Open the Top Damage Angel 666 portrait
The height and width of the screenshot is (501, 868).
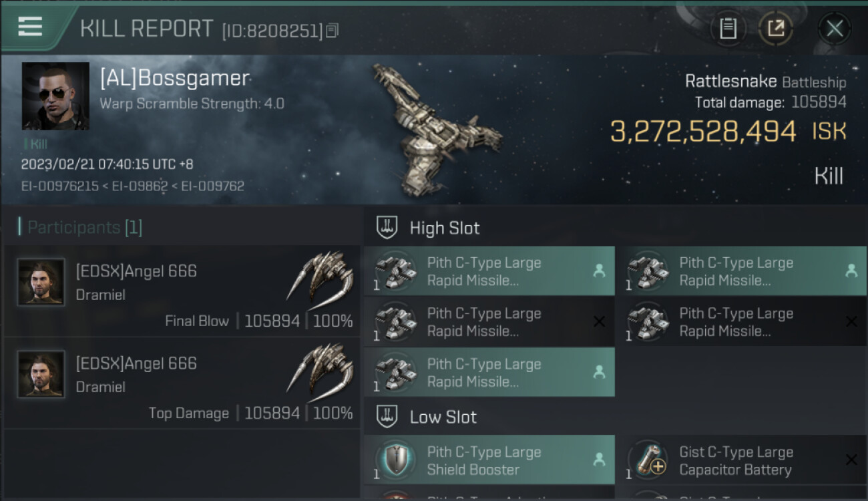click(x=41, y=374)
